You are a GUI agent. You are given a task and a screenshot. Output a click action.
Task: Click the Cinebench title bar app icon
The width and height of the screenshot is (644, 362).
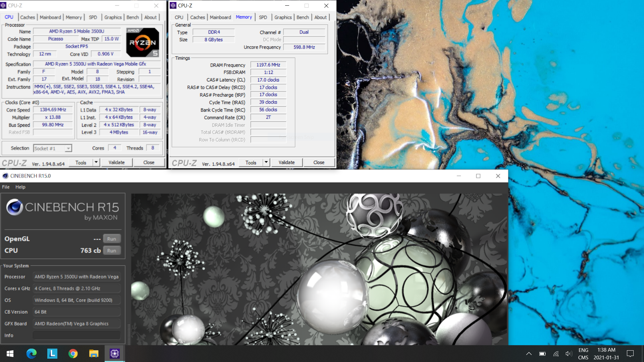(5, 176)
